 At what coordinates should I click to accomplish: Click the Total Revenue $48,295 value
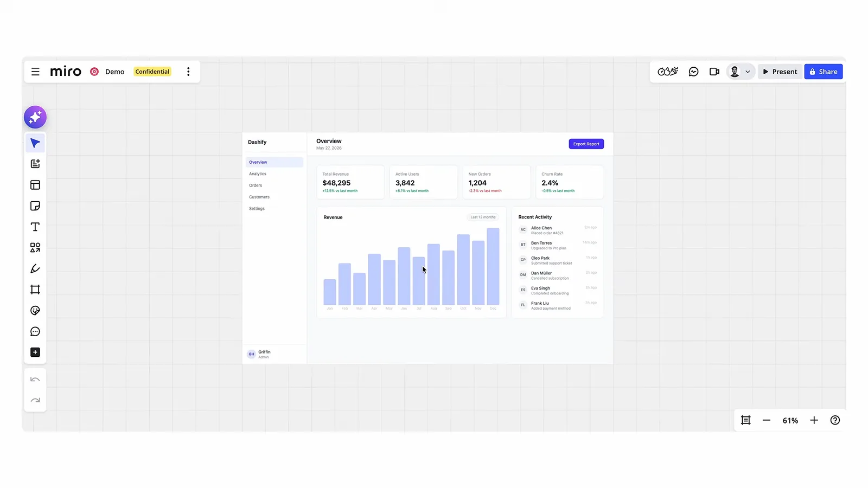tap(336, 183)
